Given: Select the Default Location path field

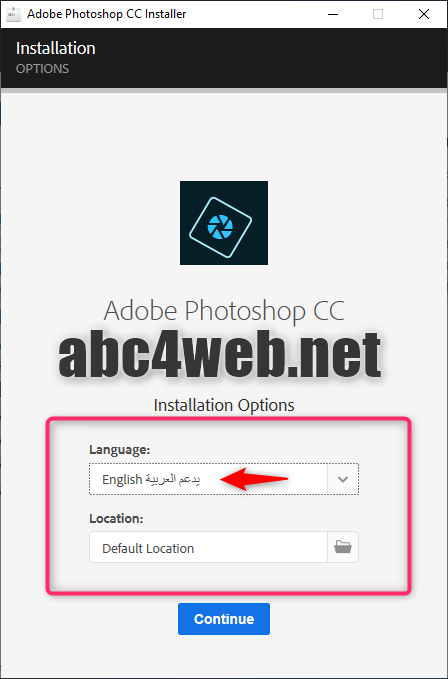Looking at the screenshot, I should [208, 547].
